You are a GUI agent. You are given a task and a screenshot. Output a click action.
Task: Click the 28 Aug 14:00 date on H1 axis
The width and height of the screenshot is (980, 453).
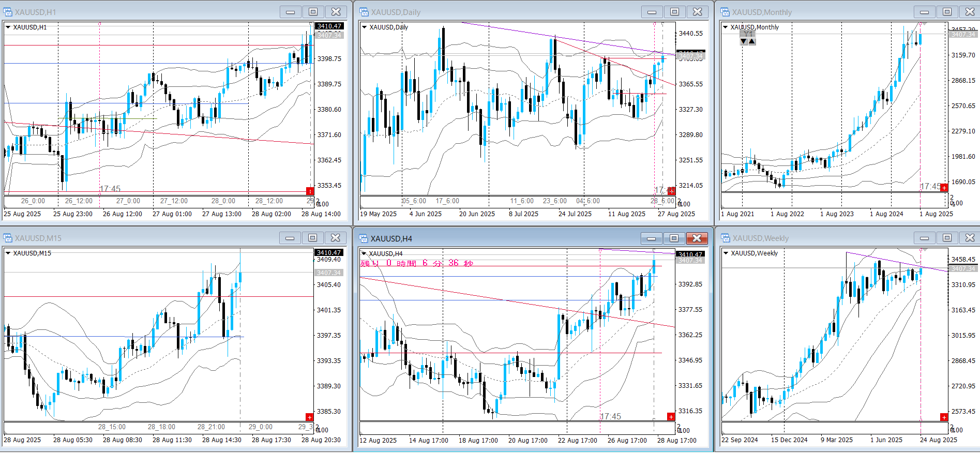pyautogui.click(x=321, y=214)
